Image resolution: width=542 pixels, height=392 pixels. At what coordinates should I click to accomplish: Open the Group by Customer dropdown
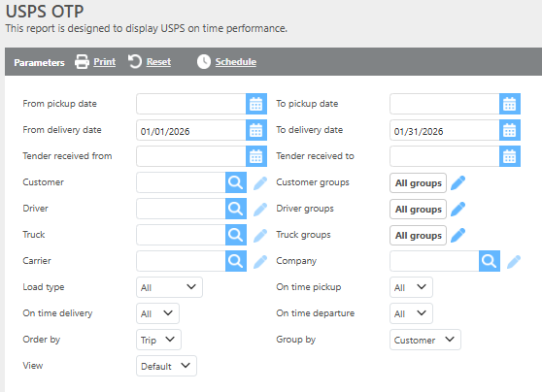pos(425,340)
